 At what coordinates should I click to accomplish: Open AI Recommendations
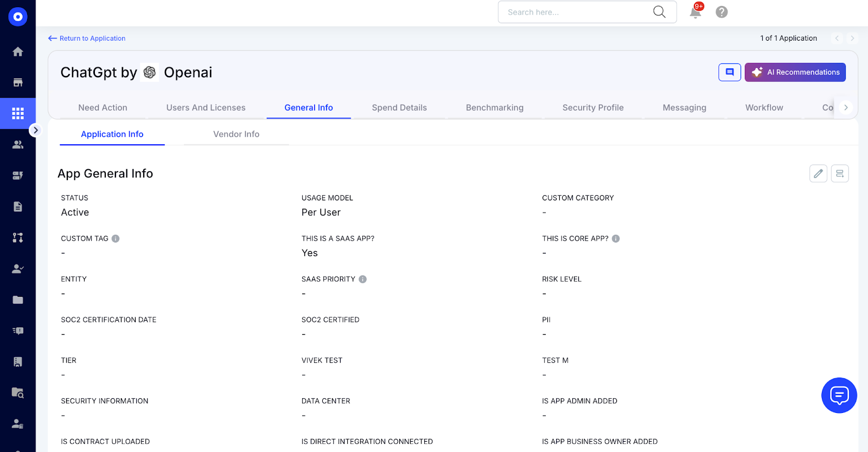pyautogui.click(x=795, y=72)
